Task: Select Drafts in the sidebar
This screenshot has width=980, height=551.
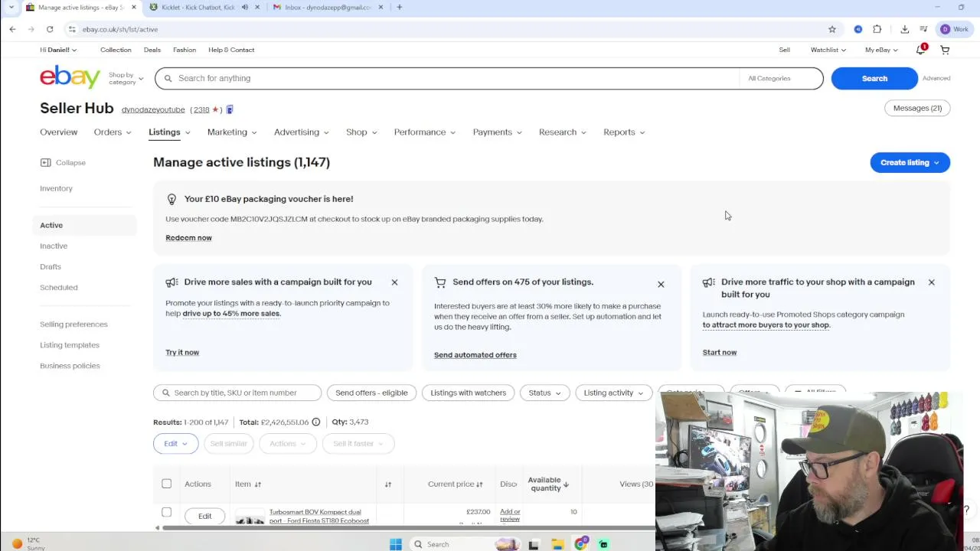Action: (51, 266)
